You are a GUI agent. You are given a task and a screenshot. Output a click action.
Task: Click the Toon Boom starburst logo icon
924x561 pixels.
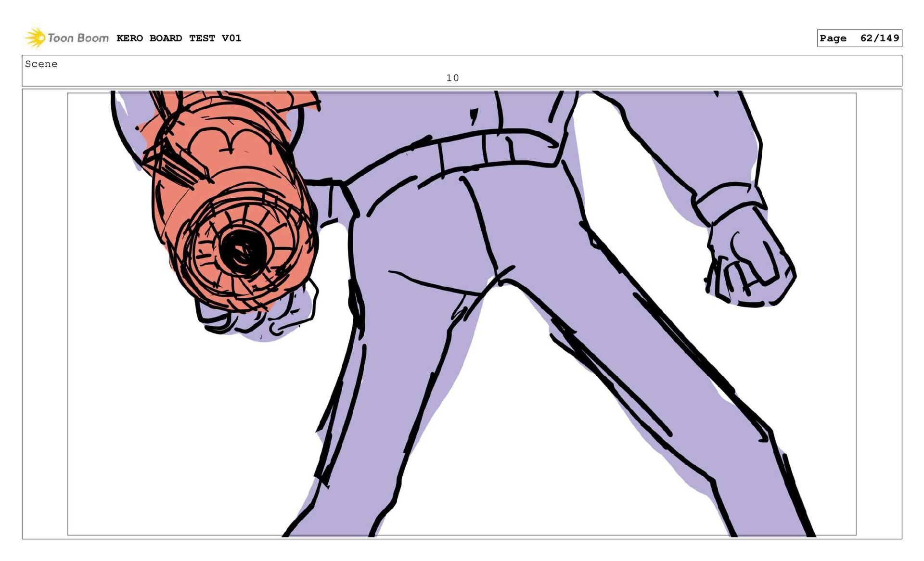pos(35,38)
